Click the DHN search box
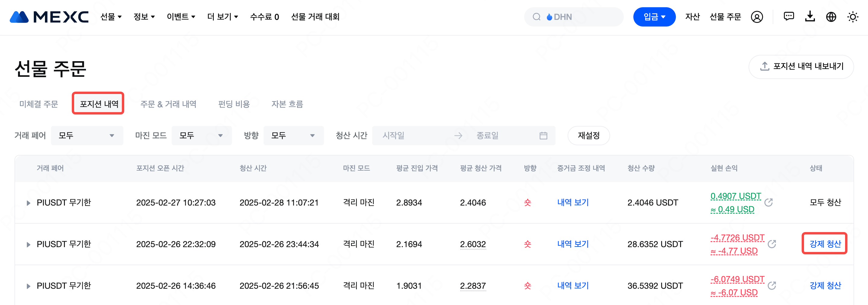Viewport: 868px width, 305px height. [574, 17]
